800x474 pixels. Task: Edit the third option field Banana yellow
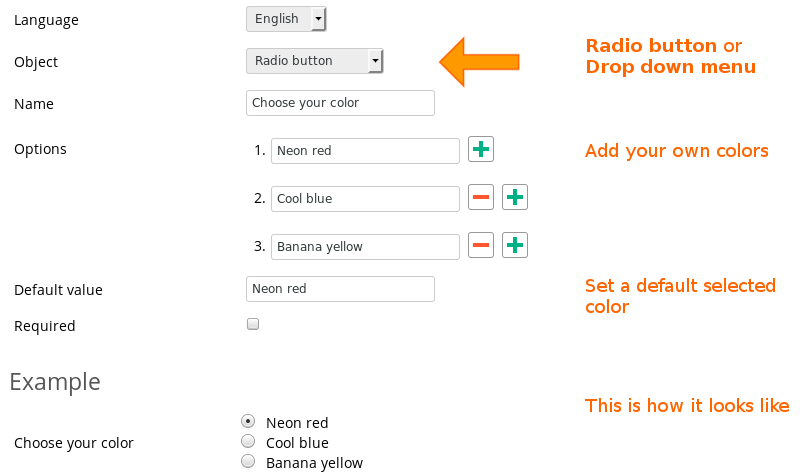point(365,247)
